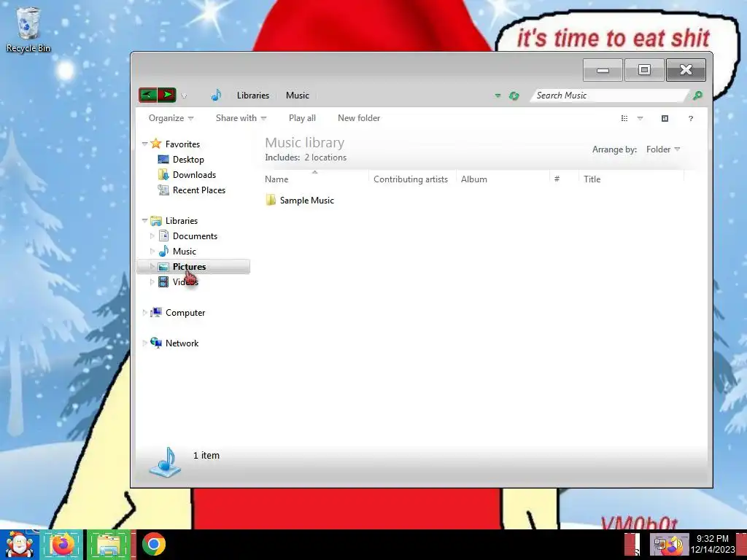Select the Sample Music folder

[x=307, y=201]
